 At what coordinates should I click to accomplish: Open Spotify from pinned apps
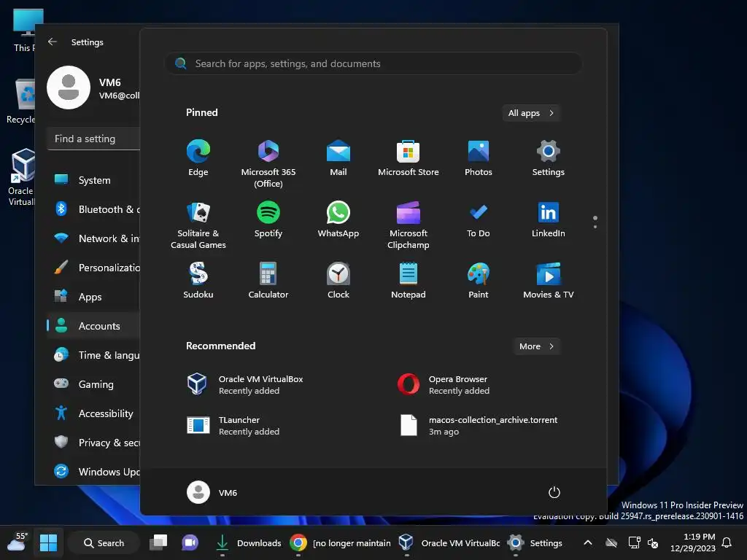click(x=268, y=219)
